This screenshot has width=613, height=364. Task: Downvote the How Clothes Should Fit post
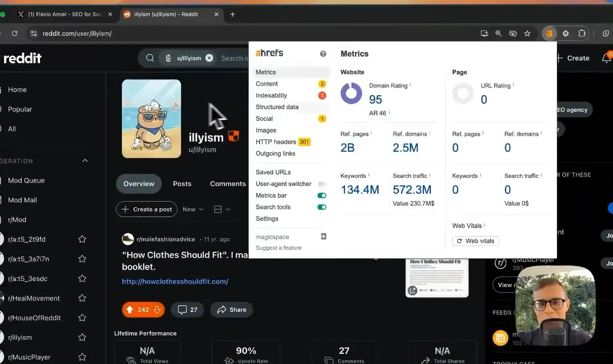(157, 310)
